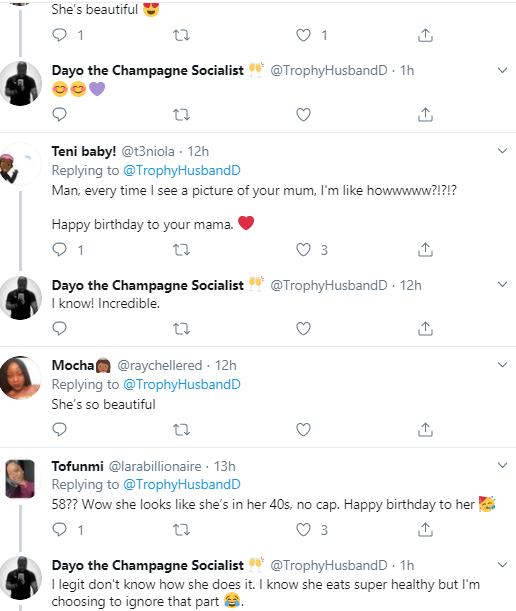
Task: Open Tofunmi's profile picture
Action: pos(20,479)
